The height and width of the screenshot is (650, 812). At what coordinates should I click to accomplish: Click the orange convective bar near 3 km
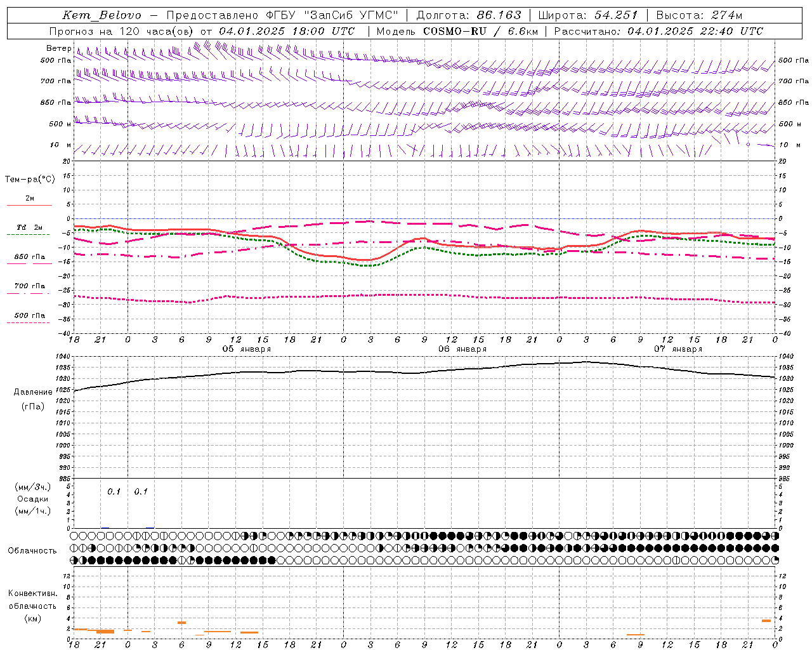coord(181,623)
